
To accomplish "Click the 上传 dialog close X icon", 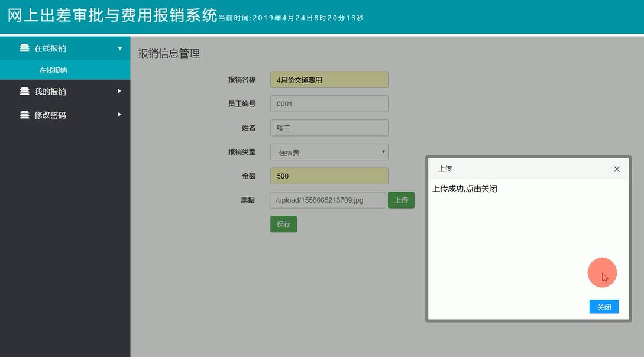I will click(x=617, y=169).
